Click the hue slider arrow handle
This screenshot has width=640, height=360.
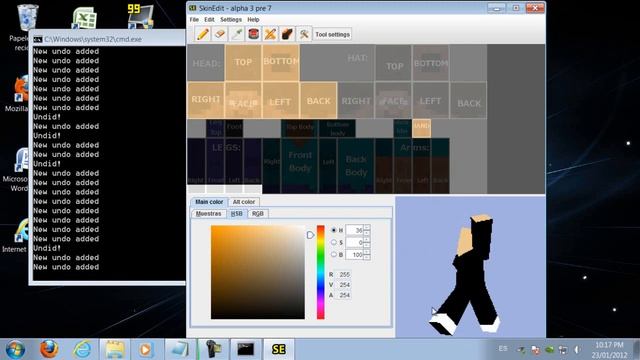pos(310,235)
